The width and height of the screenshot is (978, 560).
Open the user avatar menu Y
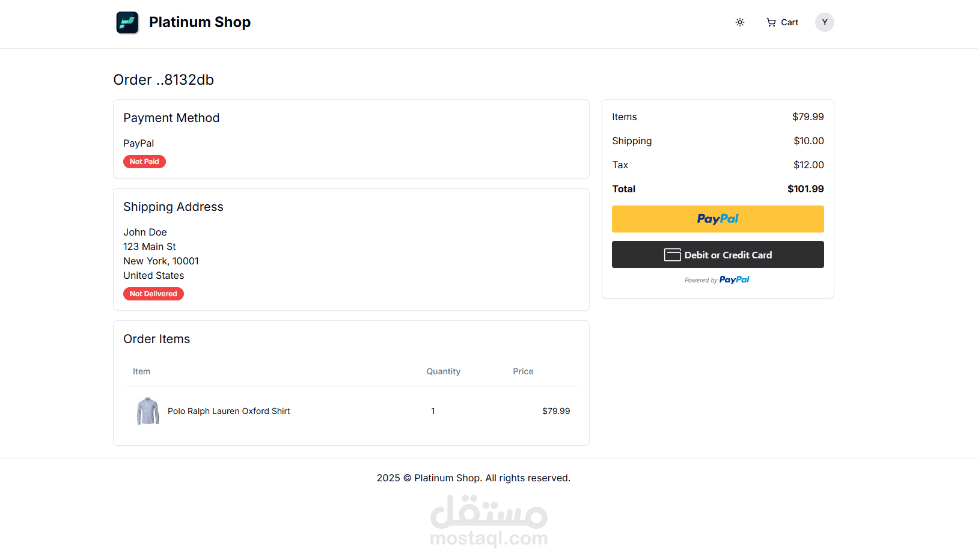825,22
